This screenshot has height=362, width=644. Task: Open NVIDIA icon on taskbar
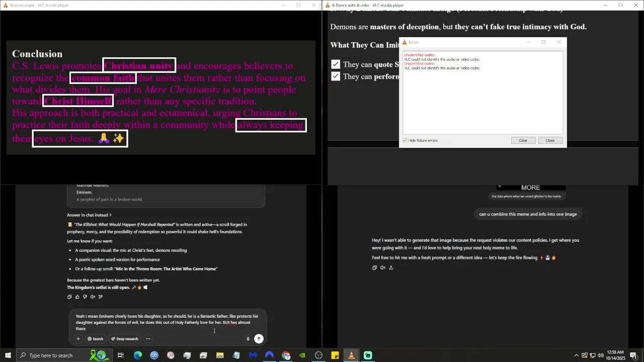[302, 355]
